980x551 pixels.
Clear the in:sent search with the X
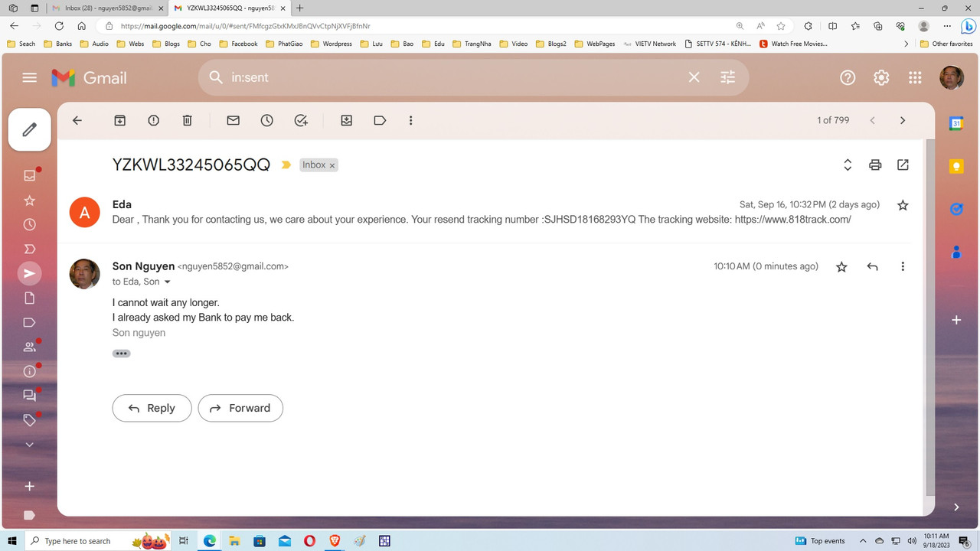694,77
